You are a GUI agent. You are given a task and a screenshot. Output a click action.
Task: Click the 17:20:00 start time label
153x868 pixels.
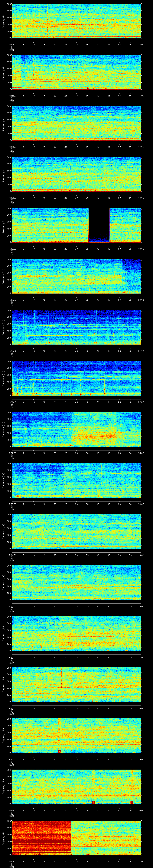click(12, 351)
